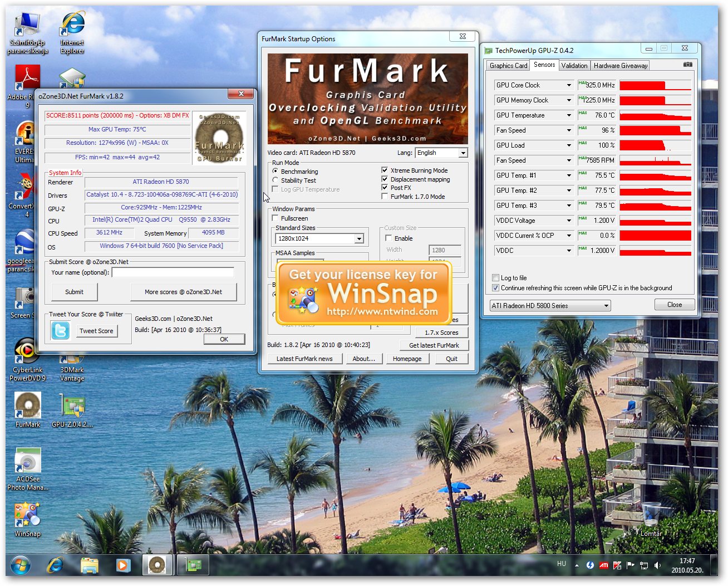The height and width of the screenshot is (586, 728).
Task: Switch to the Validation tab
Action: [574, 65]
